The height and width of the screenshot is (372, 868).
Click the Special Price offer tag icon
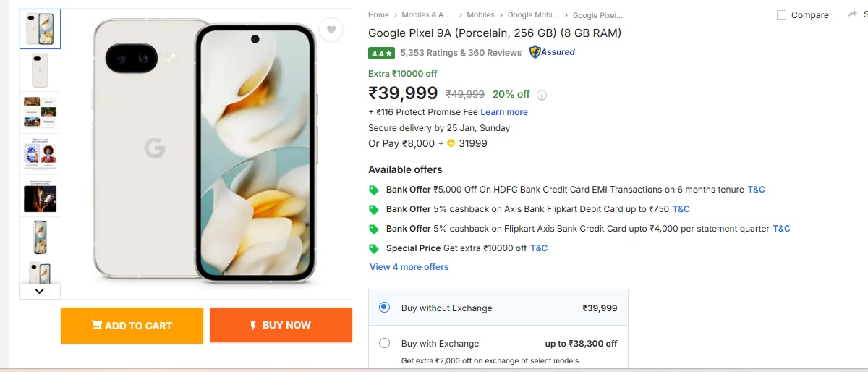(x=374, y=248)
